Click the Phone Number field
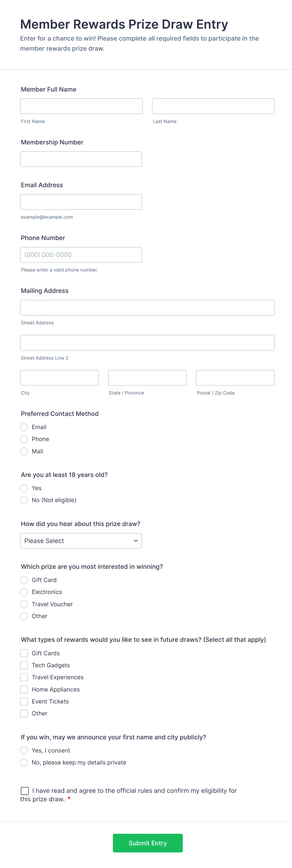 point(81,255)
